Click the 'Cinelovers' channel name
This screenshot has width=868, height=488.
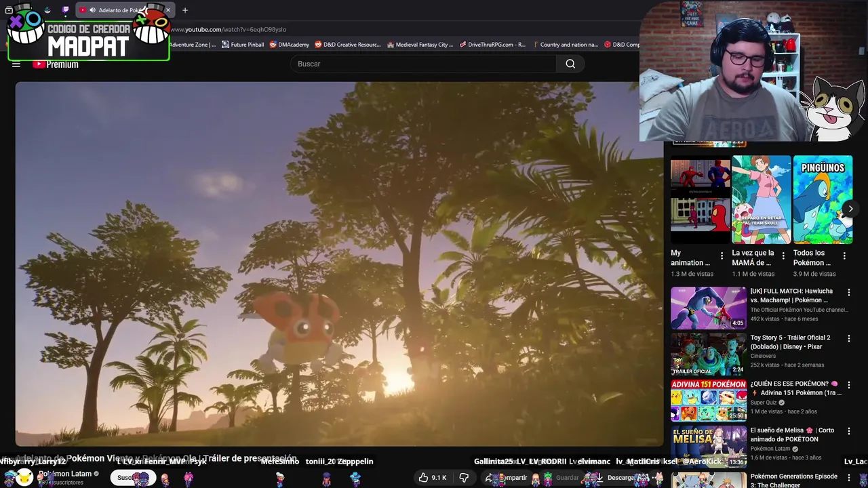click(764, 356)
